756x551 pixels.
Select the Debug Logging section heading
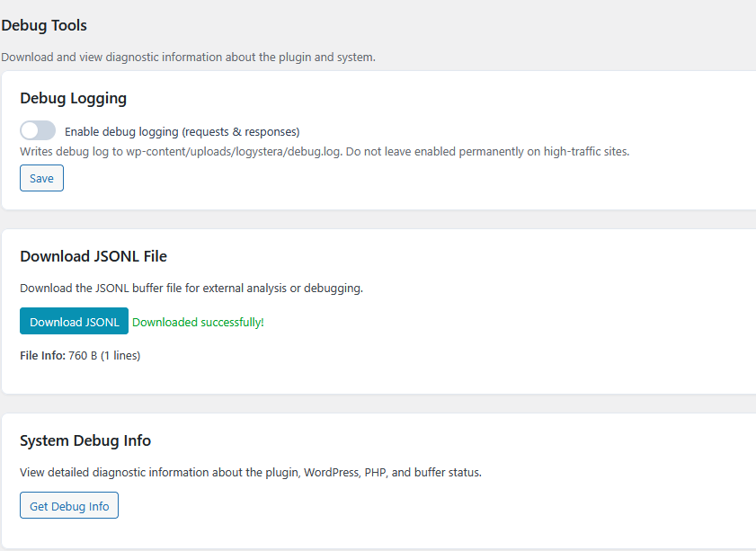pyautogui.click(x=73, y=98)
